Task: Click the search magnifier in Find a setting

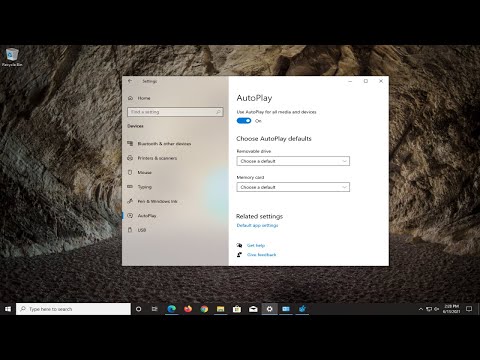Action: click(218, 112)
